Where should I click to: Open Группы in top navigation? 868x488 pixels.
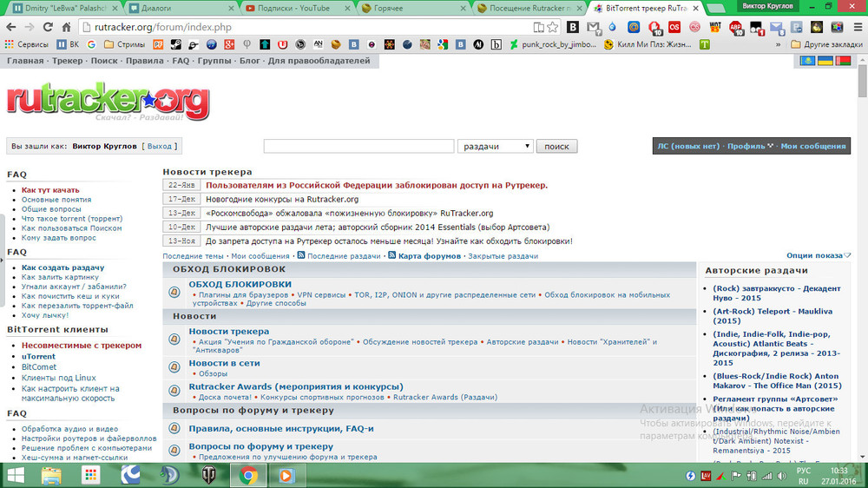tap(214, 61)
